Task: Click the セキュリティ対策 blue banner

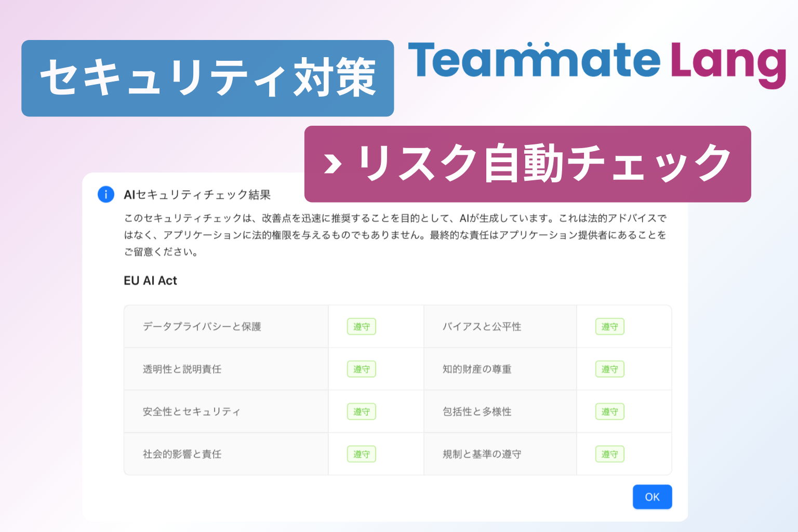Action: (207, 78)
